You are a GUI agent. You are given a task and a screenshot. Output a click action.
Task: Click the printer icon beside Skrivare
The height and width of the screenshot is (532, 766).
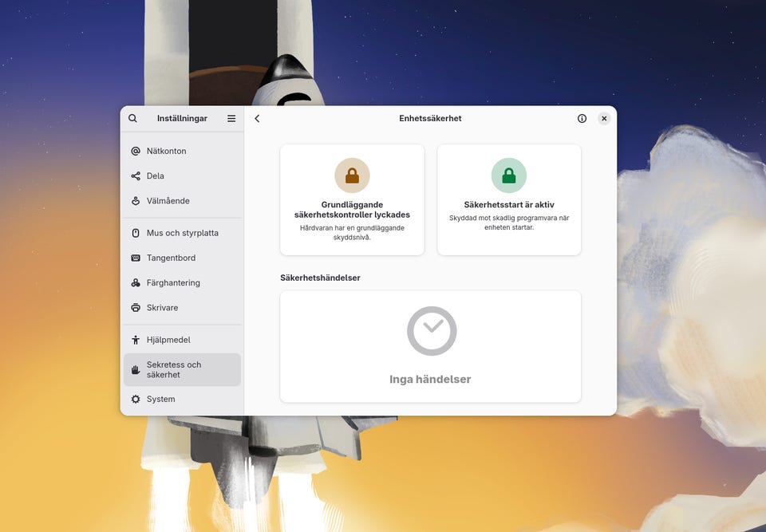point(136,308)
